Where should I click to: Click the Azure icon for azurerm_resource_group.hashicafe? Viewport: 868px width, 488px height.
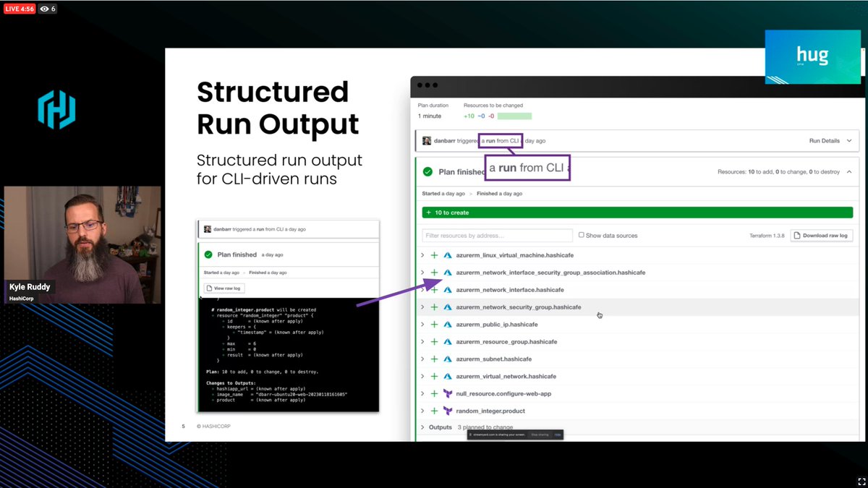(x=448, y=342)
